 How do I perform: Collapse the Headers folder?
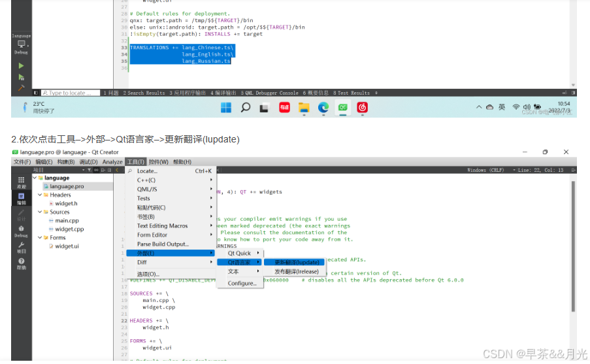point(40,195)
